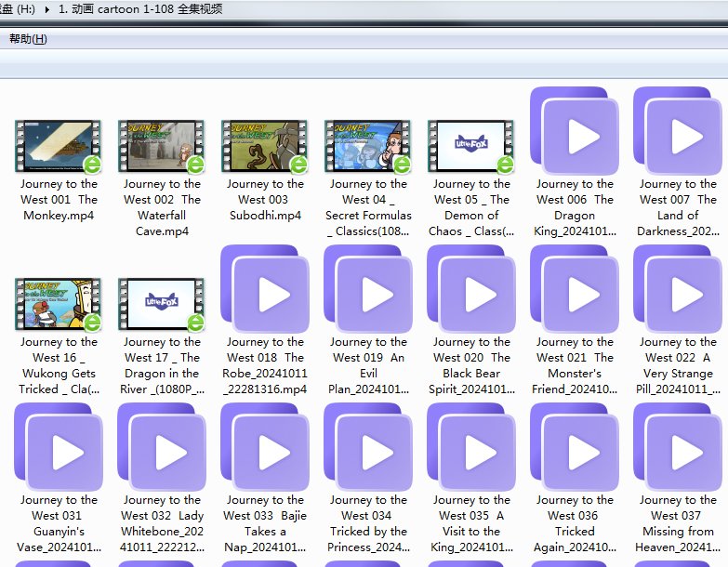The image size is (728, 567).
Task: Select Journey to the West 021 Monster's Friend icon
Action: (x=575, y=289)
